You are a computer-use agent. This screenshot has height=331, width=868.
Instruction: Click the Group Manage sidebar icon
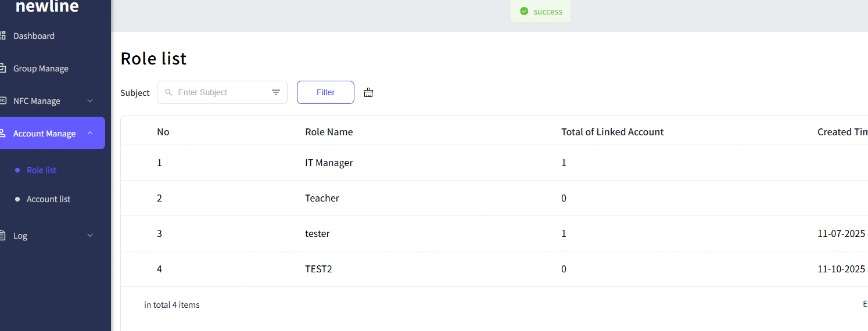pyautogui.click(x=3, y=69)
